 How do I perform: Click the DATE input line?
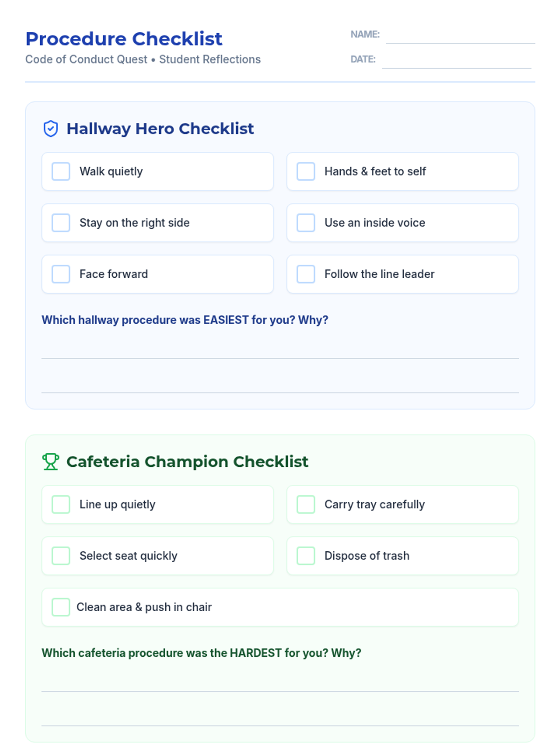456,61
